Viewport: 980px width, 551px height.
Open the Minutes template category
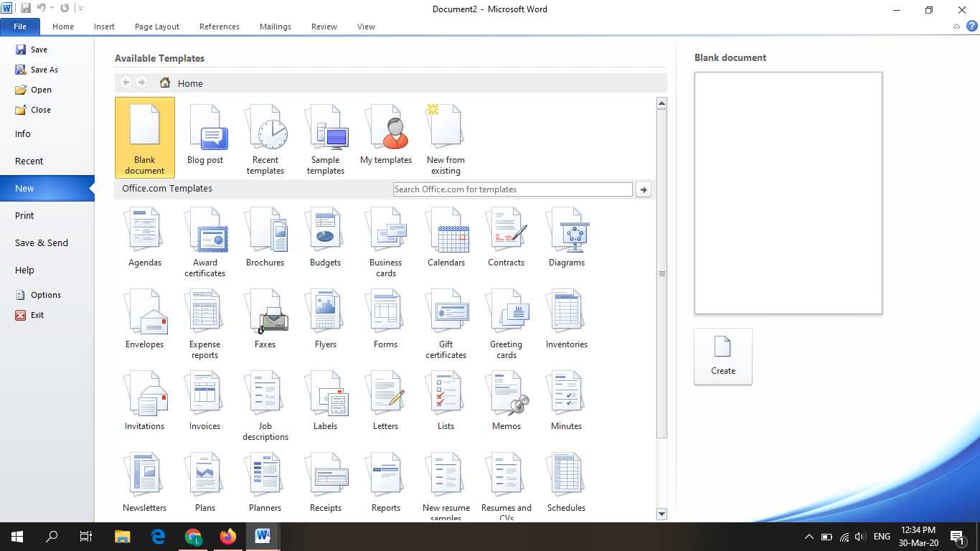tap(567, 401)
